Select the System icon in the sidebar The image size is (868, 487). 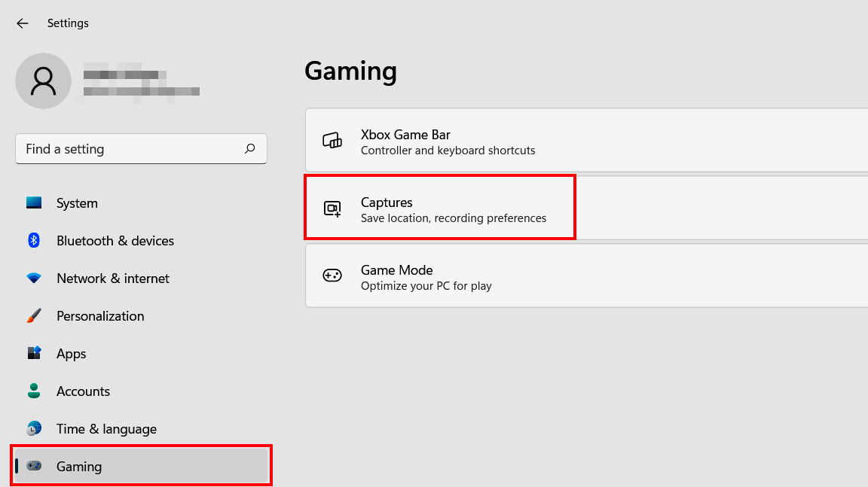click(34, 202)
